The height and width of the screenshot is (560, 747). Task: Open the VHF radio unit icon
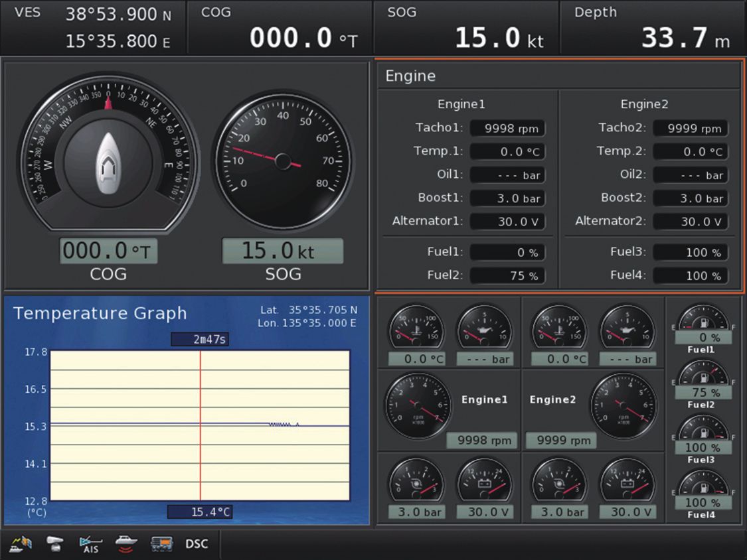(161, 543)
